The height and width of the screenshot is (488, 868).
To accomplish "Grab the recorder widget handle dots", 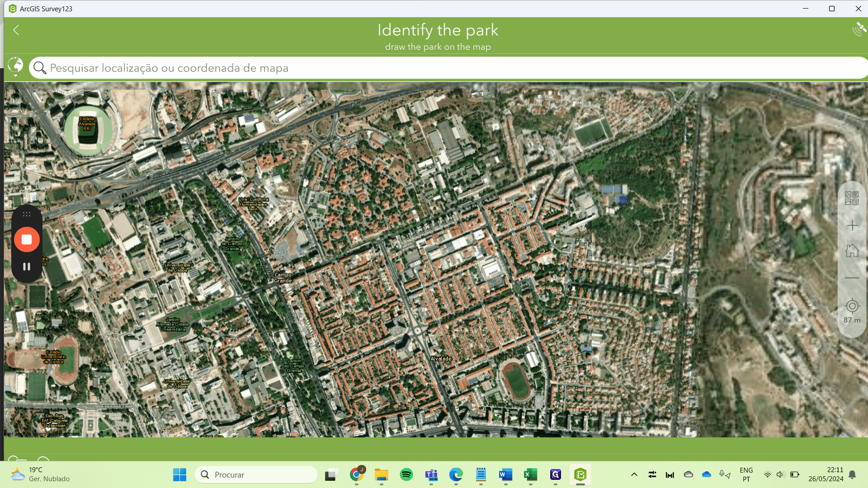I will 27,214.
